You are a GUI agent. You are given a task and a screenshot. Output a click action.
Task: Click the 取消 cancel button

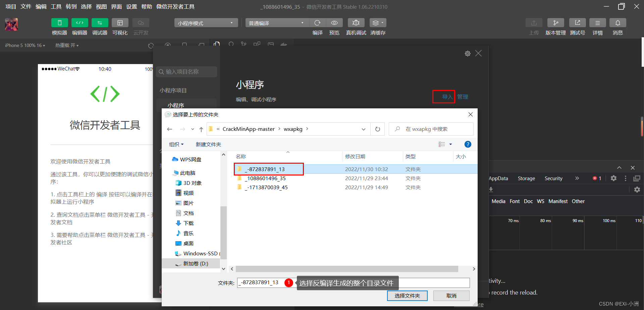pyautogui.click(x=451, y=296)
